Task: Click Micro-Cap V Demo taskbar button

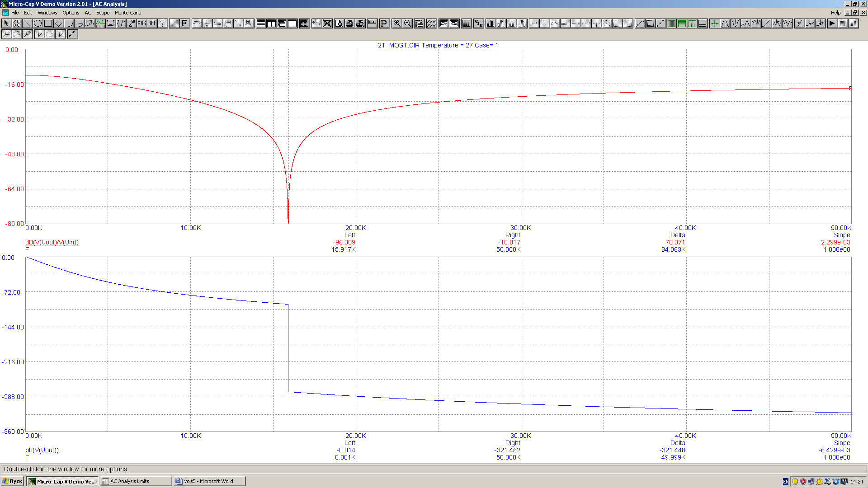Action: click(62, 481)
